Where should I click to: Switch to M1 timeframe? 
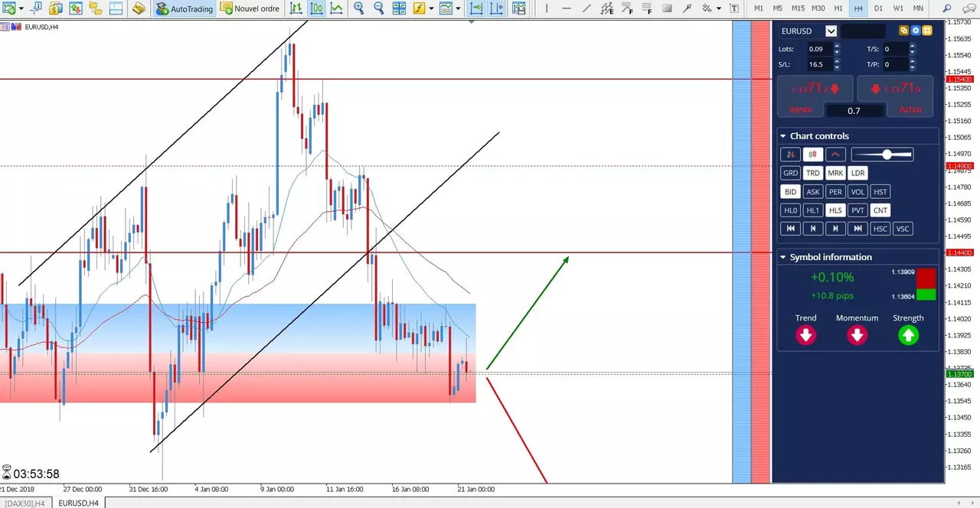point(759,8)
